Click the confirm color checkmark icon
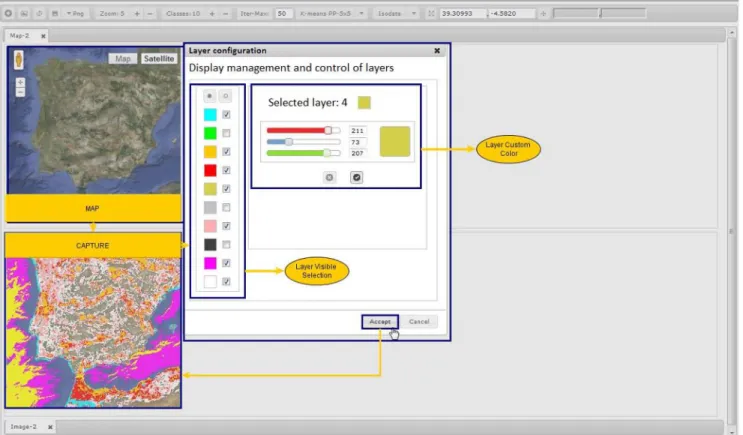 point(356,177)
